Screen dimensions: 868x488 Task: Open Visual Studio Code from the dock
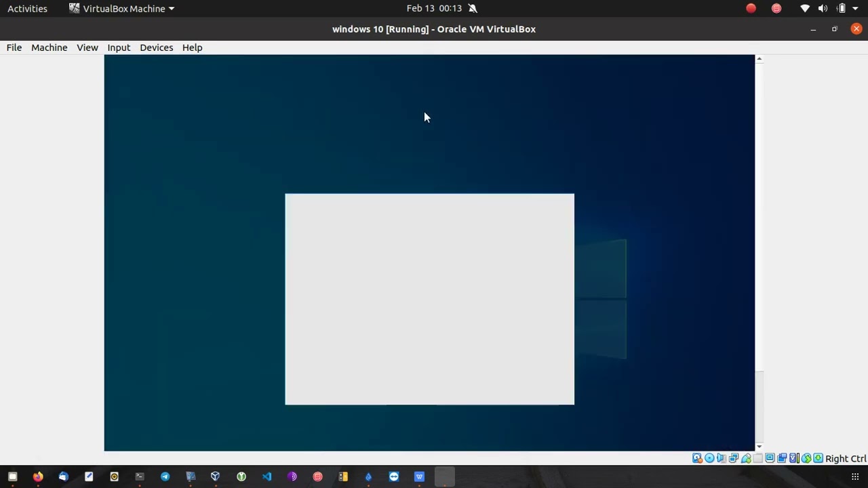pyautogui.click(x=267, y=476)
